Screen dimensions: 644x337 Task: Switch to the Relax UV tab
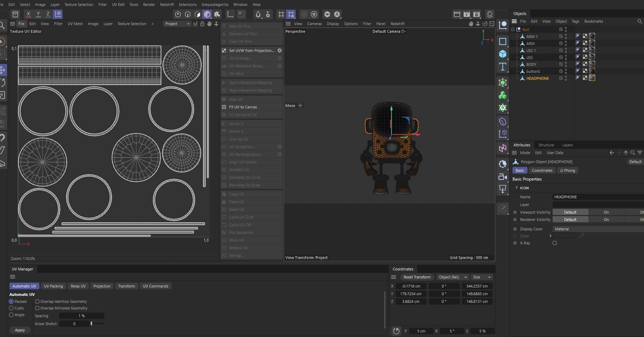[78, 286]
